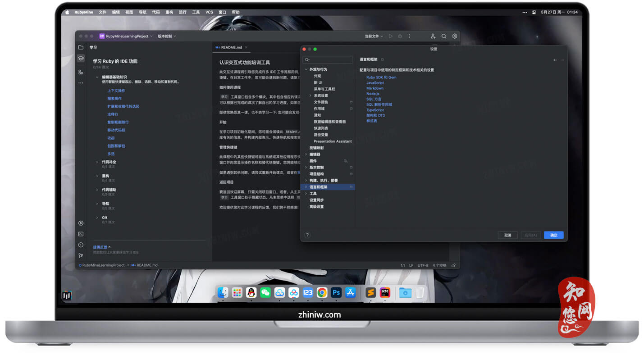Click the Settings dialog search field
Viewport: 644px width, 359px height.
click(328, 60)
